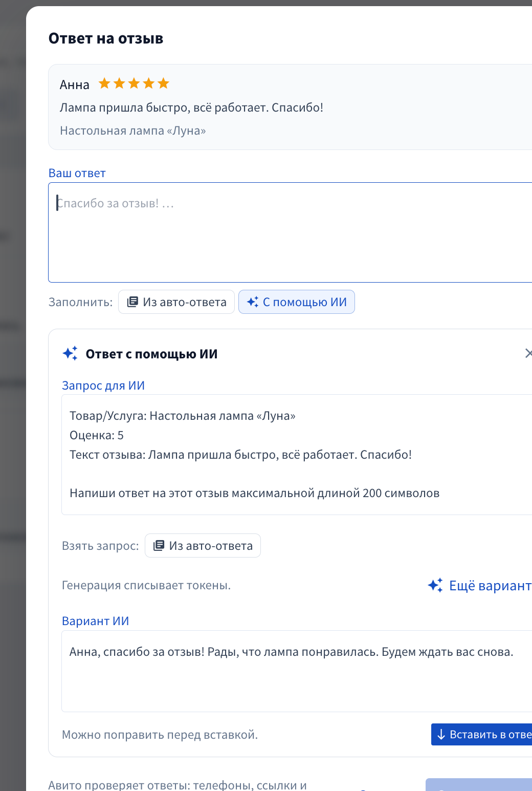The image size is (532, 791).
Task: Click the sparkle icon in "Ответ с помощью ИИ" header
Action: pyautogui.click(x=70, y=353)
